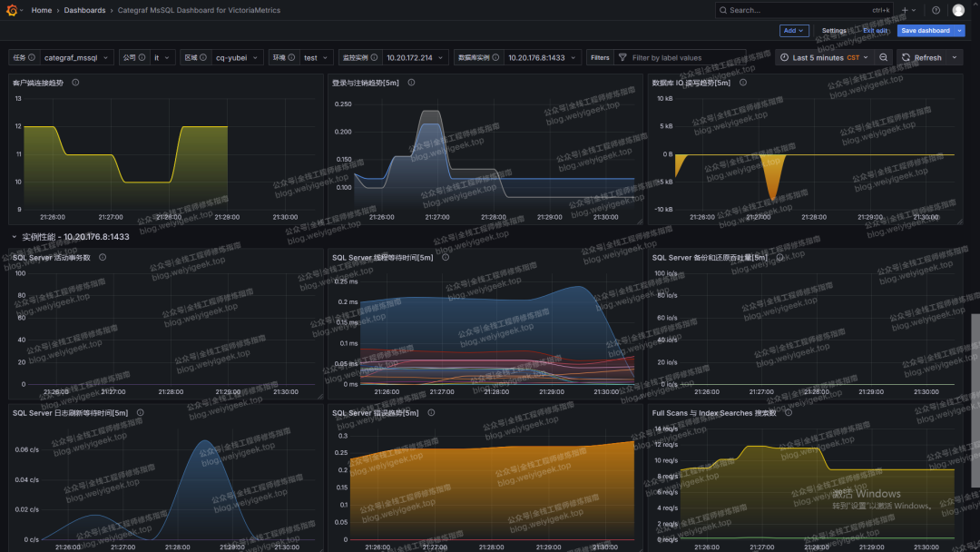This screenshot has width=980, height=552.
Task: Click info icon of 登录与注销趋势 panel
Action: point(411,83)
